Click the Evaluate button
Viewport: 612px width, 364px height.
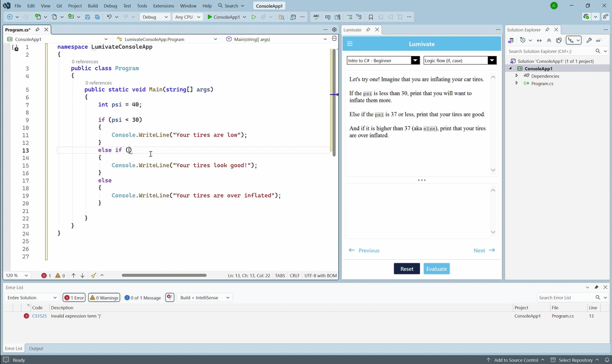[436, 269]
